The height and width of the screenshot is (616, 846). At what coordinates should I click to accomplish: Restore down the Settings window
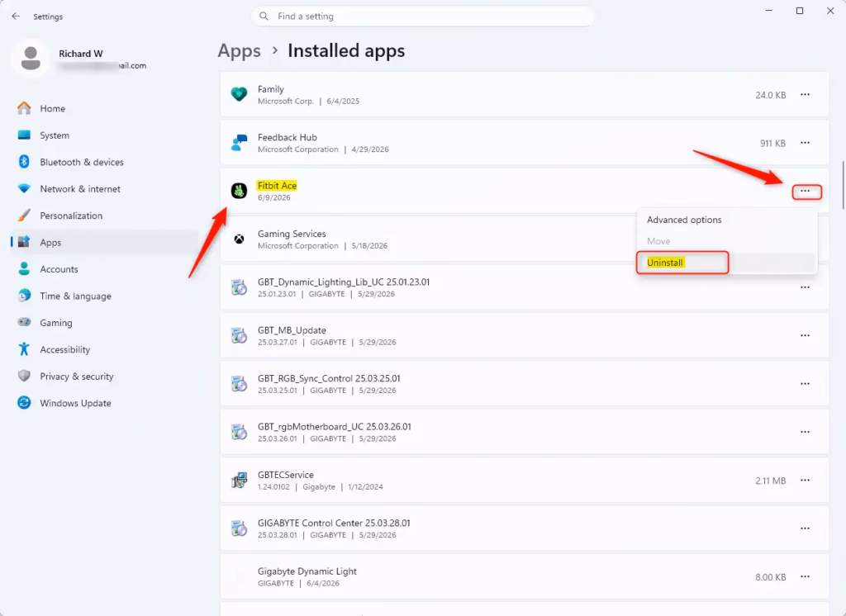pos(800,11)
